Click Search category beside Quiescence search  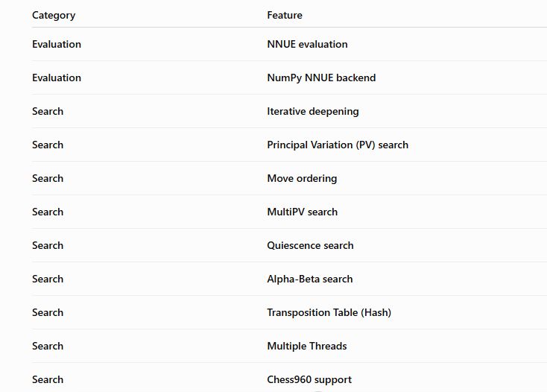coord(48,245)
